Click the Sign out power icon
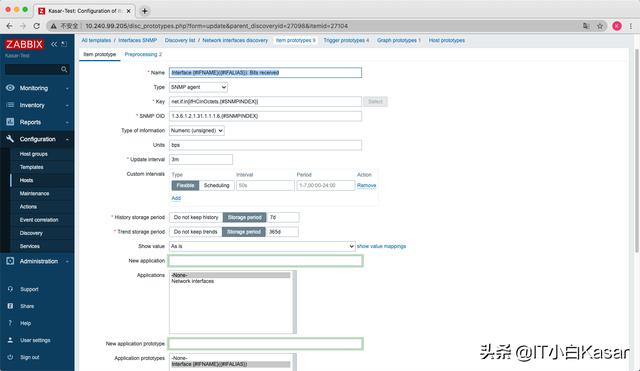 (x=10, y=357)
